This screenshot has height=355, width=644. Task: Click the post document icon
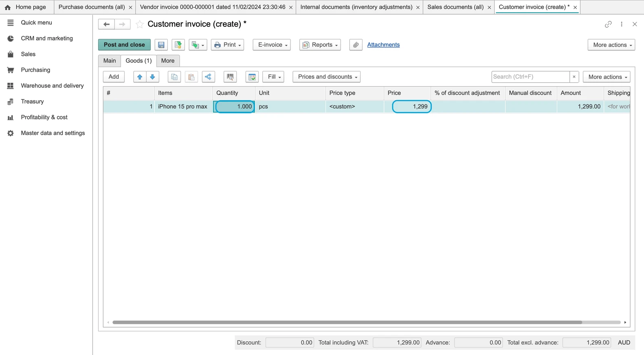[x=178, y=45]
